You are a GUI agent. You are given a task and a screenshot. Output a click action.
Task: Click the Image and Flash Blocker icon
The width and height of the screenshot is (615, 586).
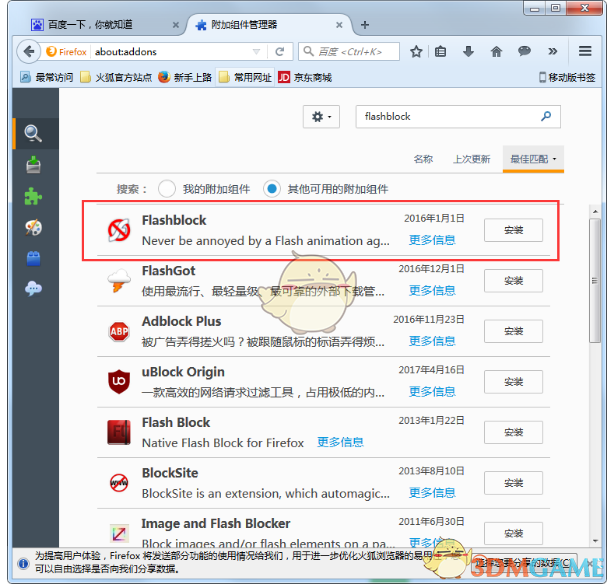point(119,533)
